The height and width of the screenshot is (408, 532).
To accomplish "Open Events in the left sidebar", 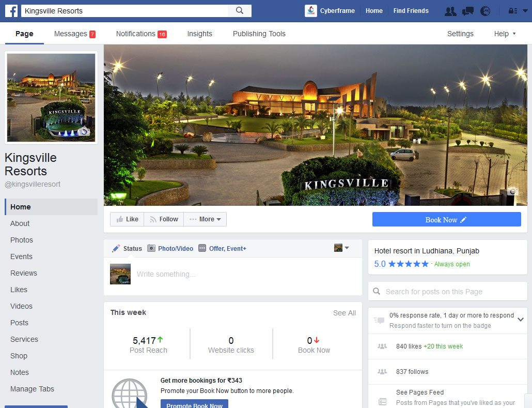I will coord(21,256).
